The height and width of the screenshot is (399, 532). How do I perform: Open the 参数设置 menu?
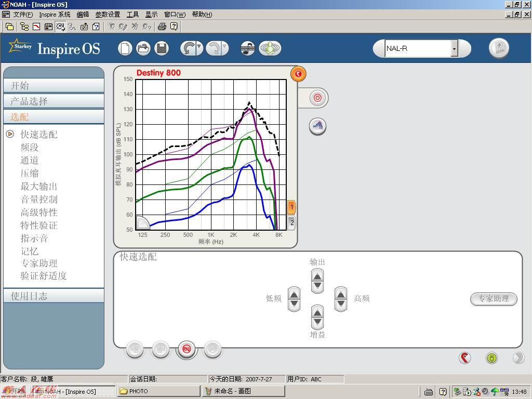tap(108, 15)
